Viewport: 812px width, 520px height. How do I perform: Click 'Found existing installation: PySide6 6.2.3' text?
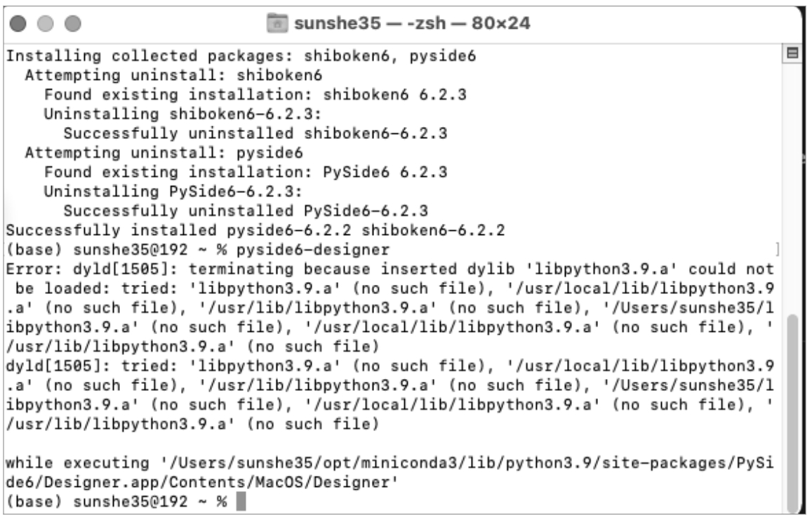[246, 172]
